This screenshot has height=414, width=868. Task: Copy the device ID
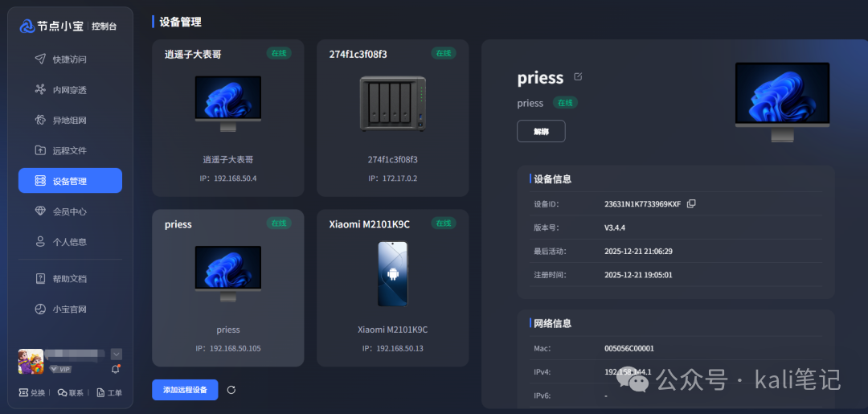pyautogui.click(x=691, y=203)
